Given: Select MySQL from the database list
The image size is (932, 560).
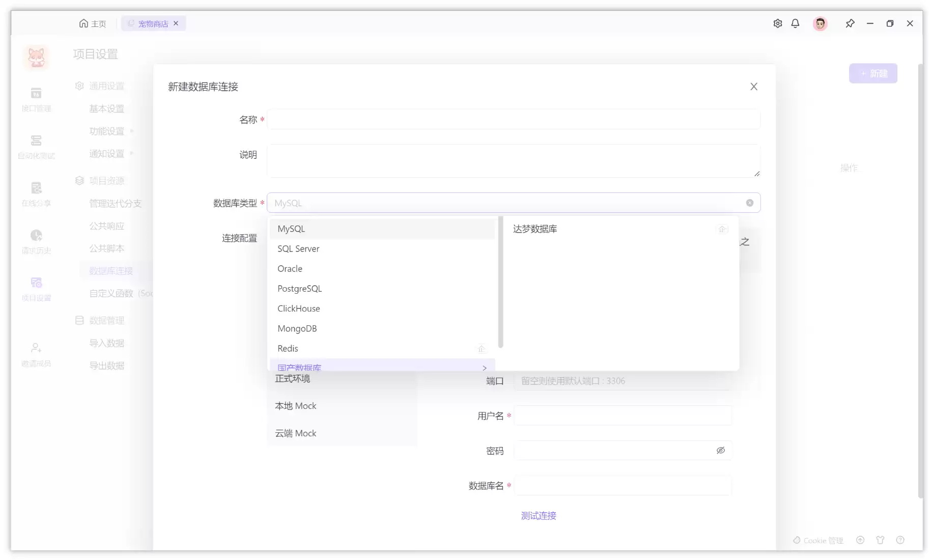Looking at the screenshot, I should tap(382, 229).
